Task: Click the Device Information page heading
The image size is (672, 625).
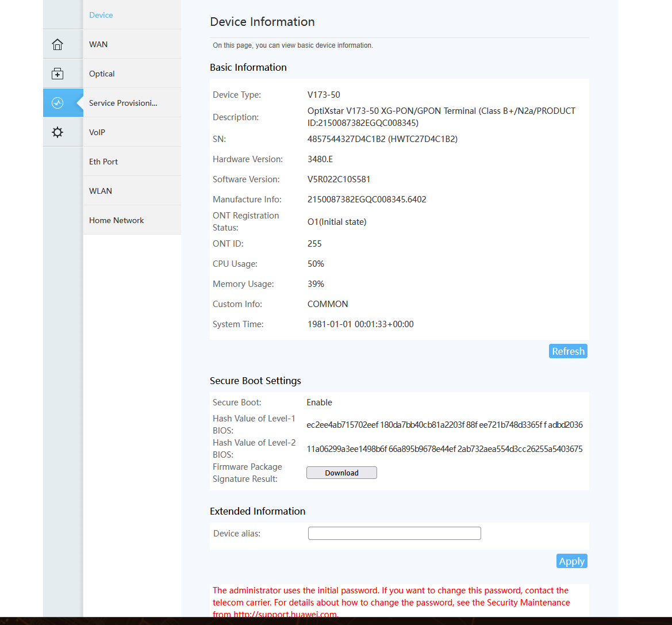Action: tap(262, 22)
